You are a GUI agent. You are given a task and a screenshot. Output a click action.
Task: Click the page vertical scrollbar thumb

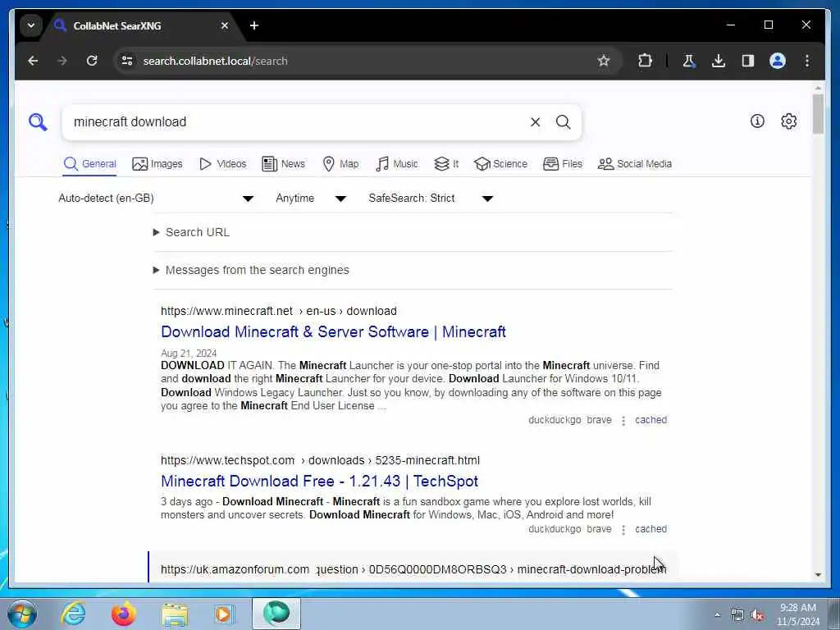[818, 114]
